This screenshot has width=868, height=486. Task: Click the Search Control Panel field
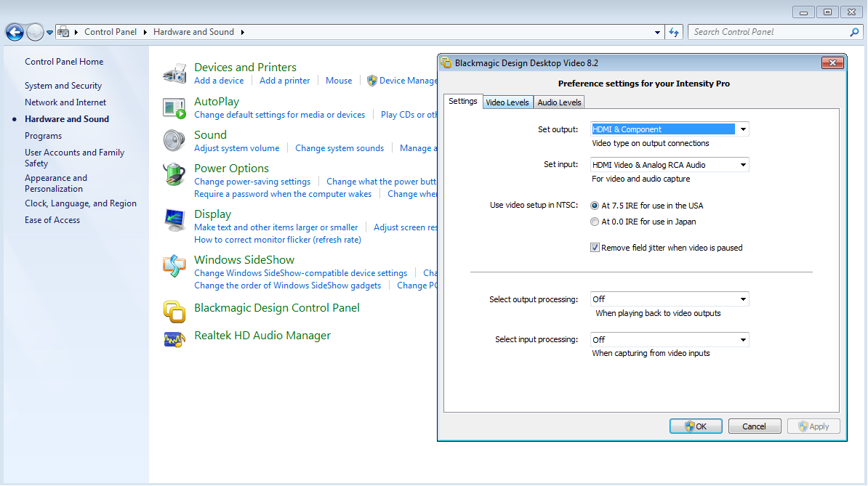(769, 32)
